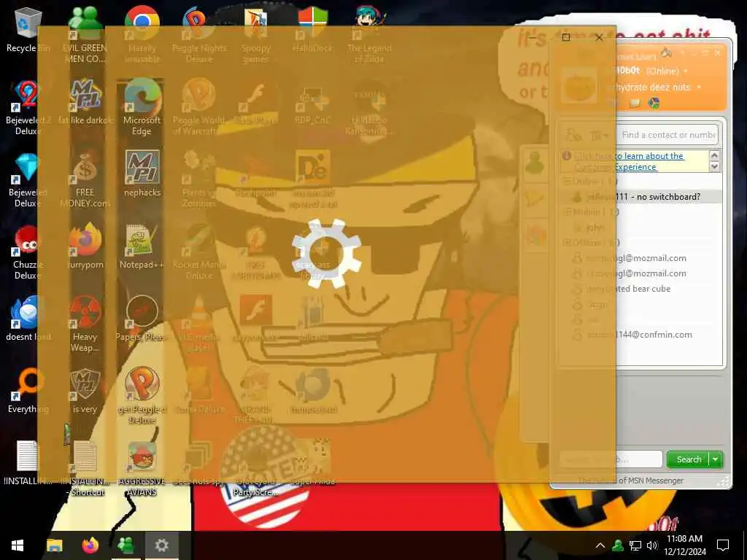The height and width of the screenshot is (560, 747).
Task: Select the Chuzzle Deluxe shortcut icon
Action: pos(28,252)
